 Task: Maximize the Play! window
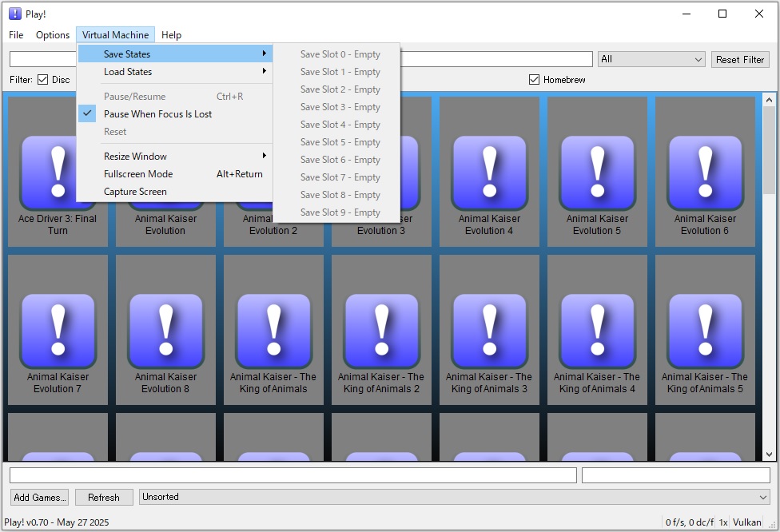pyautogui.click(x=722, y=14)
